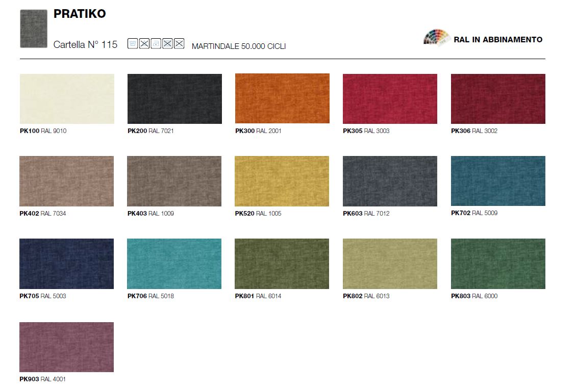
Task: Click the grey Pratiko fabric thumbnail
Action: tap(34, 29)
